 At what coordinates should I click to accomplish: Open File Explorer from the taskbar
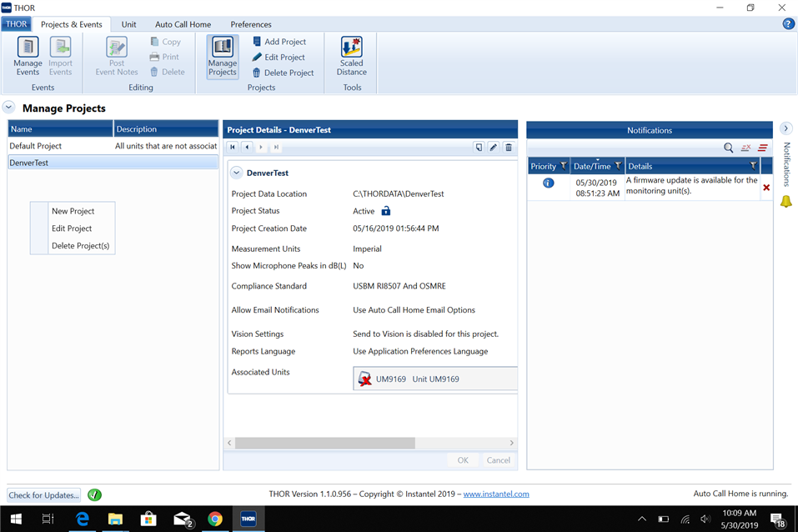[x=115, y=519]
